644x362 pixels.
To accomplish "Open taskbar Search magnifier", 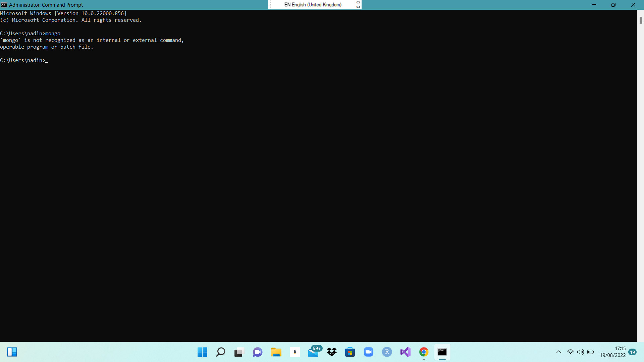I will 221,352.
